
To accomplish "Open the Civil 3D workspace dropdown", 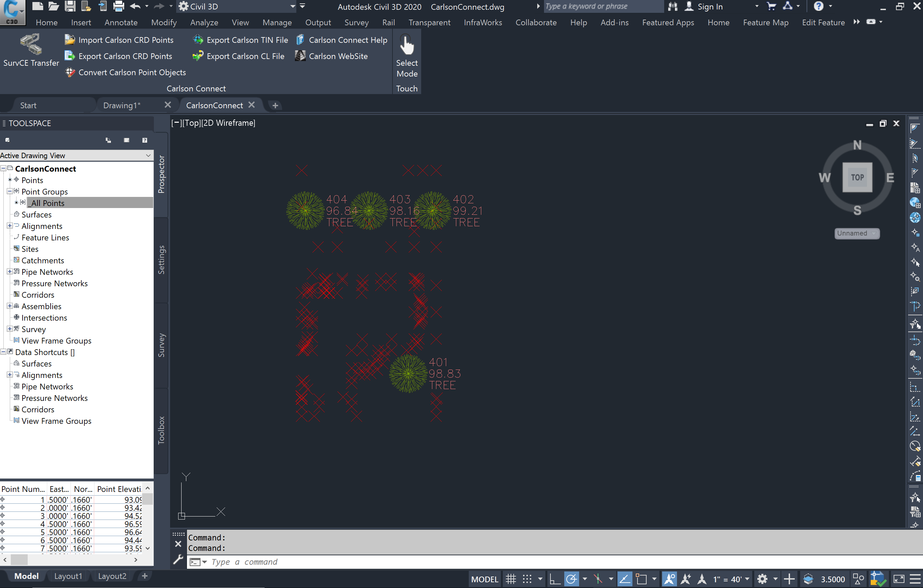I will pyautogui.click(x=293, y=6).
